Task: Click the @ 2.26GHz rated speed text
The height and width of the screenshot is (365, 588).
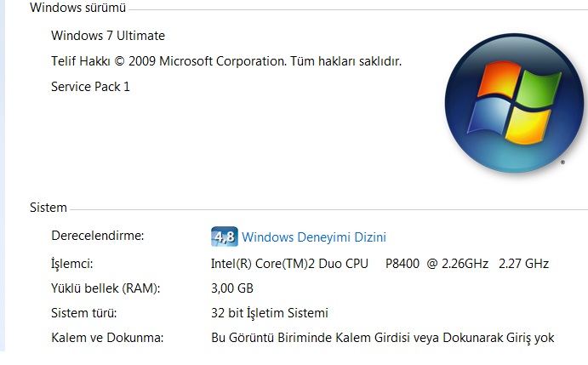Action: pyautogui.click(x=457, y=264)
